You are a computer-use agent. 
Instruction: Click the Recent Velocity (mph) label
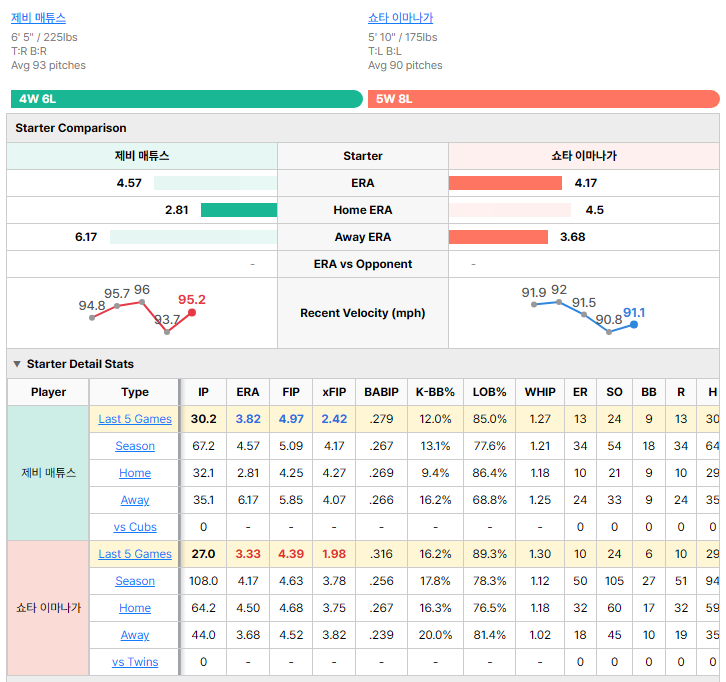363,313
